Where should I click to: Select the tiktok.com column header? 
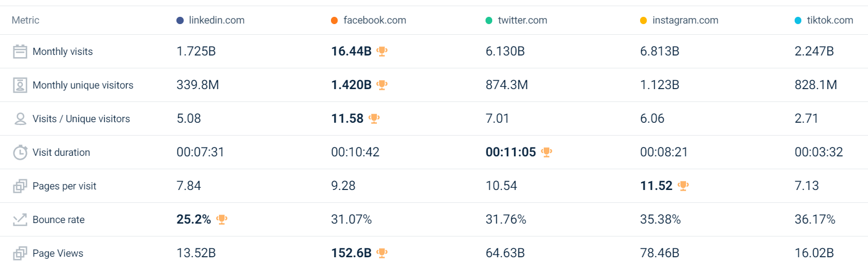[824, 20]
